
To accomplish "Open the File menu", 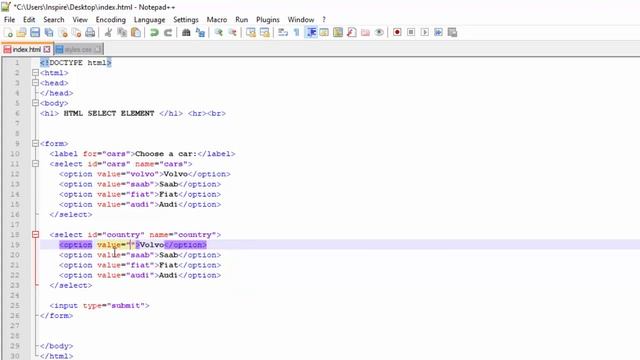I will click(x=9, y=20).
